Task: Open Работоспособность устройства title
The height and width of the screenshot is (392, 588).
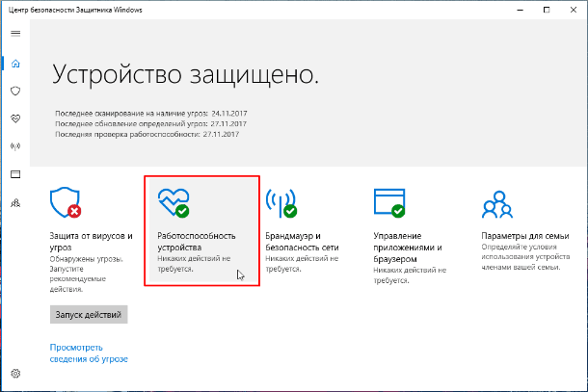Action: click(197, 242)
